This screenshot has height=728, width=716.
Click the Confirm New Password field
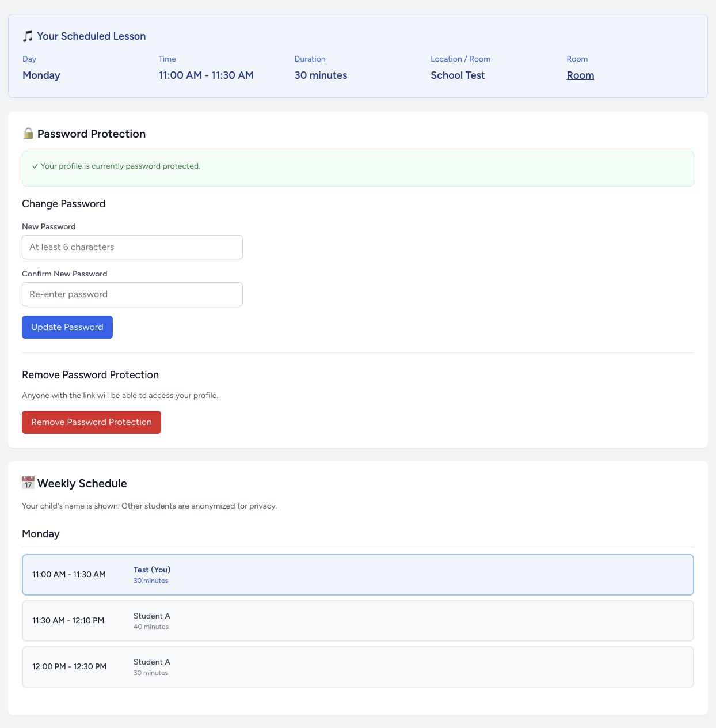pos(132,294)
